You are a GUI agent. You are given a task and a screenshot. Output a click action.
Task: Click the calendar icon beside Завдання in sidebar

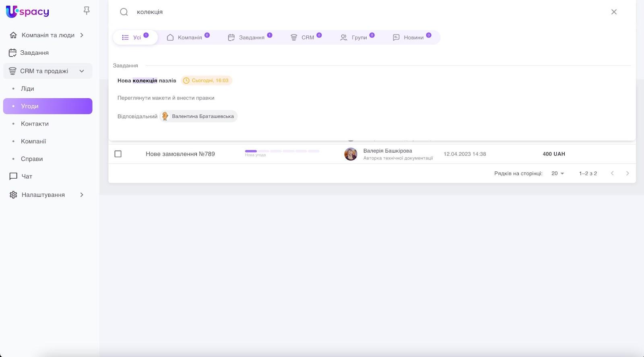(13, 53)
